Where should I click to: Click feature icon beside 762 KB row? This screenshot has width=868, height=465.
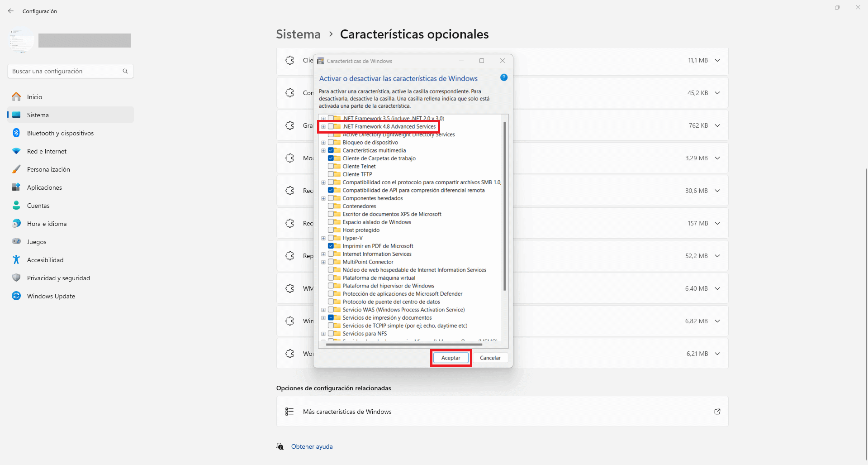point(290,125)
